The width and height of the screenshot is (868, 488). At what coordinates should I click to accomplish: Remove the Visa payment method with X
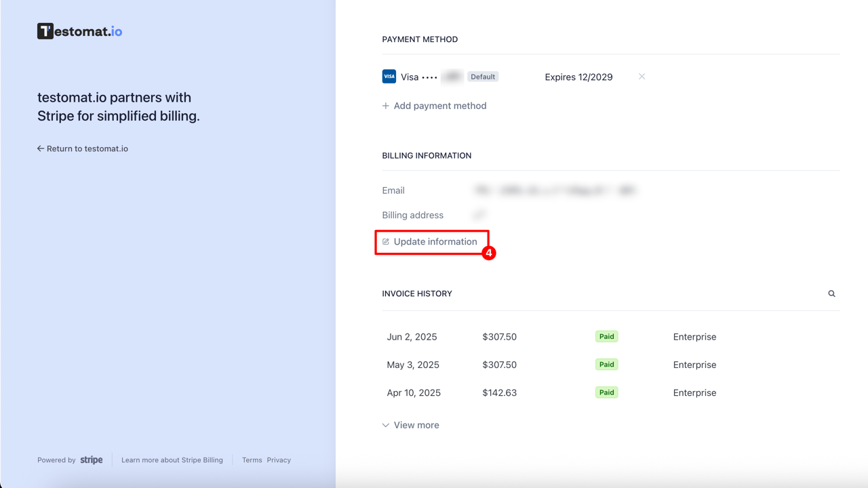click(x=642, y=77)
